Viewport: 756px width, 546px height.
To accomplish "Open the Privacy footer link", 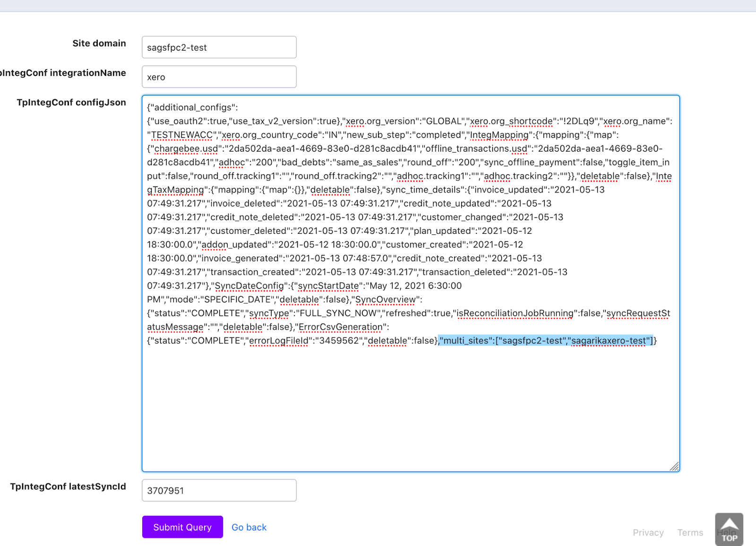I will point(648,532).
